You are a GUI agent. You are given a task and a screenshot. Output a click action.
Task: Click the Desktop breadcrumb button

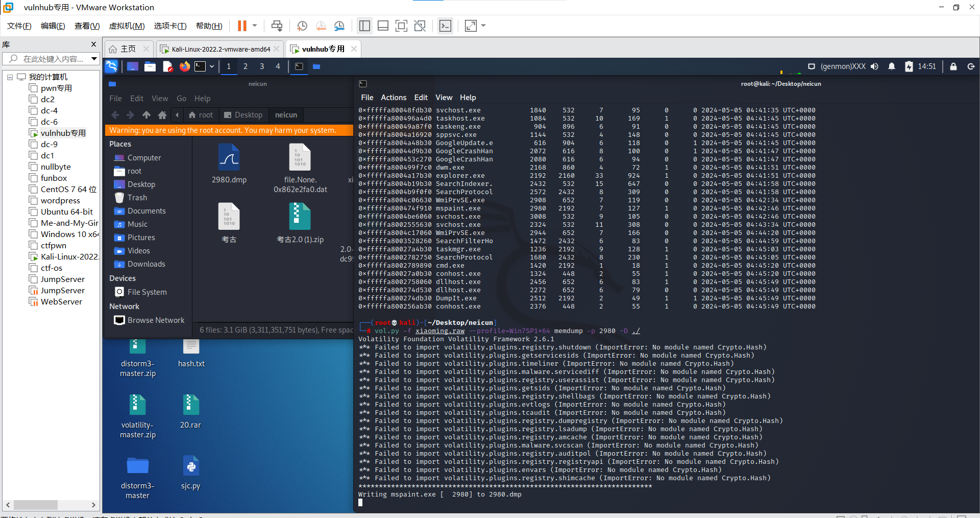(x=243, y=115)
